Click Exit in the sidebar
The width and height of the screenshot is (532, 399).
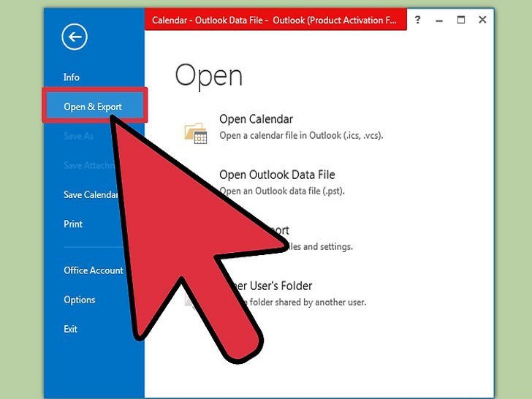[x=71, y=329]
